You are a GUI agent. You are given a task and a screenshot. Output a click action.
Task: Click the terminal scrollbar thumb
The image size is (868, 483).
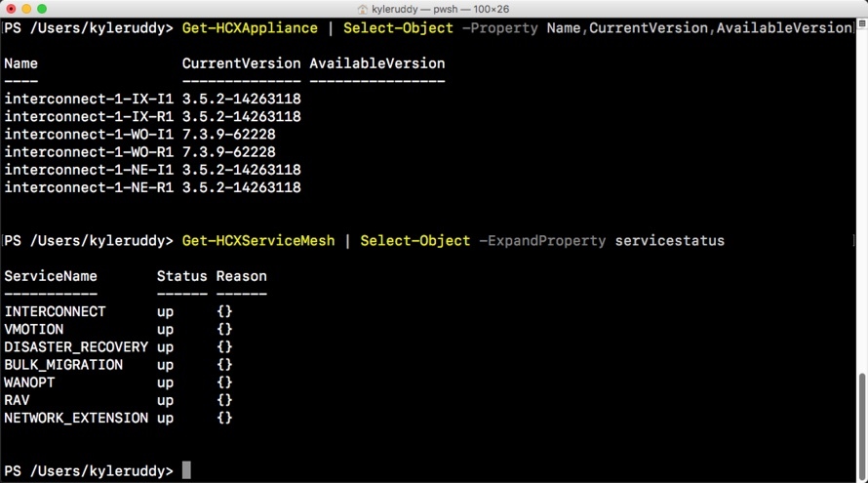tap(862, 421)
